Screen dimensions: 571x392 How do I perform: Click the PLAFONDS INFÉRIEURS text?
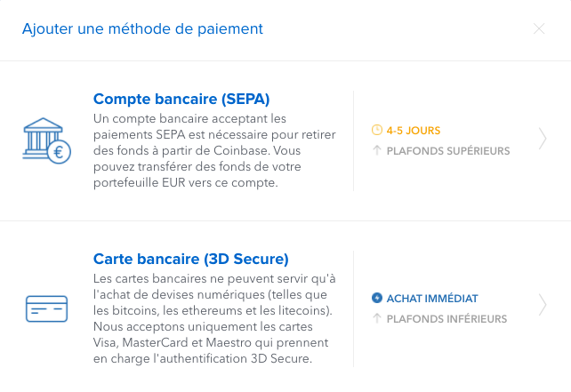tap(446, 319)
